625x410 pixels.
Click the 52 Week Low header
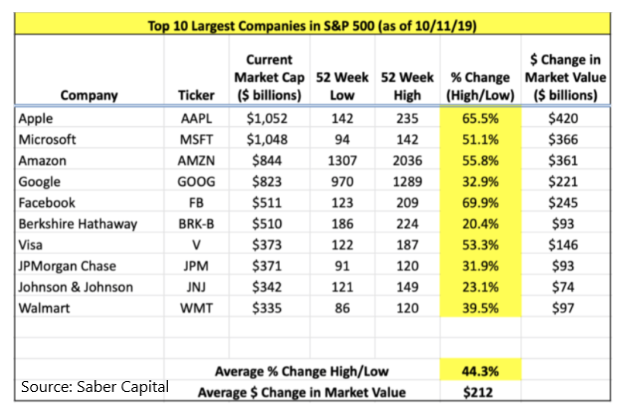click(x=342, y=86)
